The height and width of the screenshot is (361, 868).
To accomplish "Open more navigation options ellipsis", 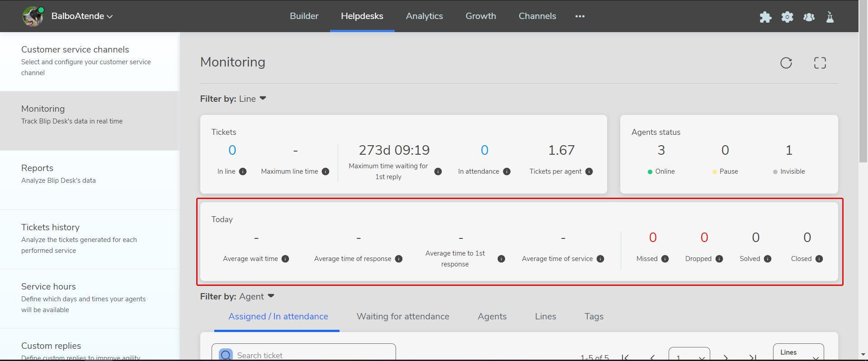I will coord(580,16).
